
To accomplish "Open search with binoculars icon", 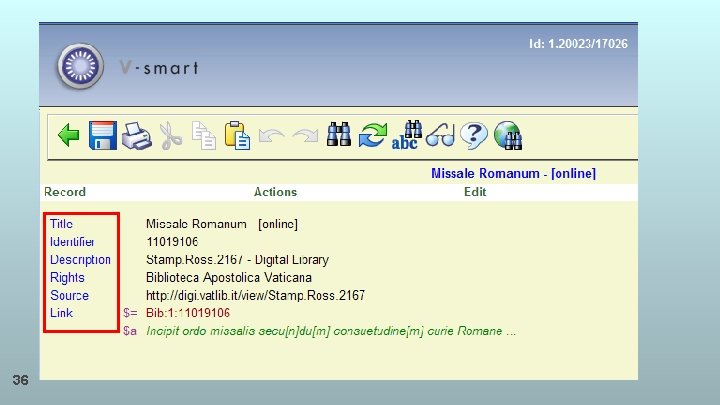I will pos(339,135).
